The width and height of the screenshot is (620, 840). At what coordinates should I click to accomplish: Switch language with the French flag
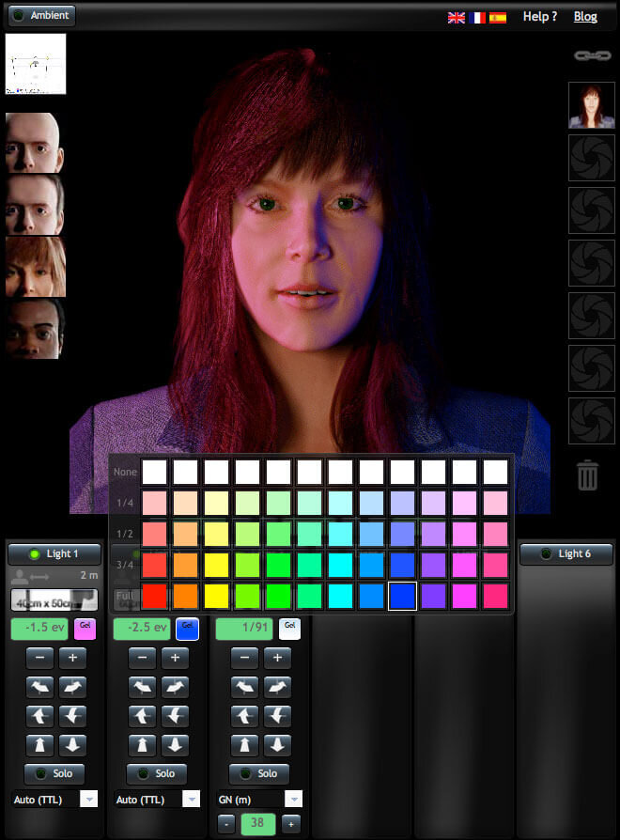click(477, 18)
